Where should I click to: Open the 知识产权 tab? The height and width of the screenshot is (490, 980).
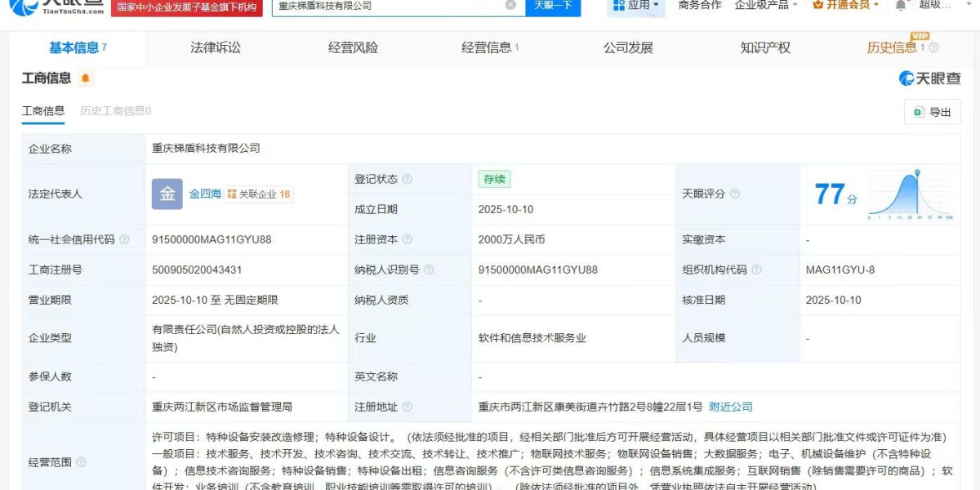[765, 47]
